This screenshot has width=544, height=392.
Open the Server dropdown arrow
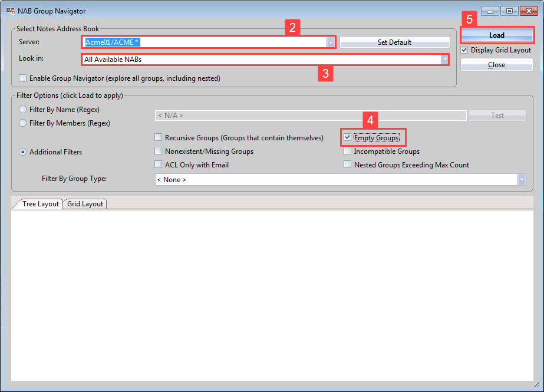(330, 42)
